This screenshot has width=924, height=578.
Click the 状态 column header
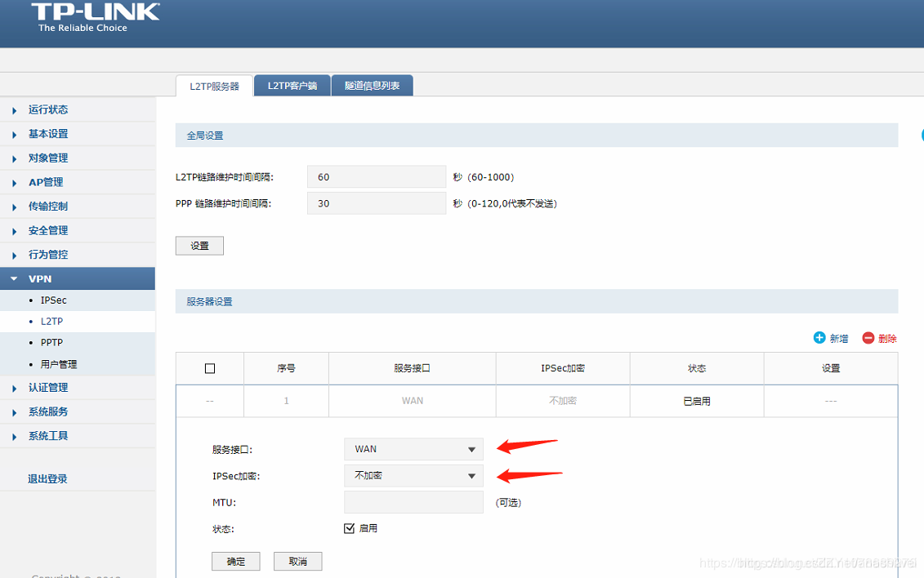coord(697,368)
